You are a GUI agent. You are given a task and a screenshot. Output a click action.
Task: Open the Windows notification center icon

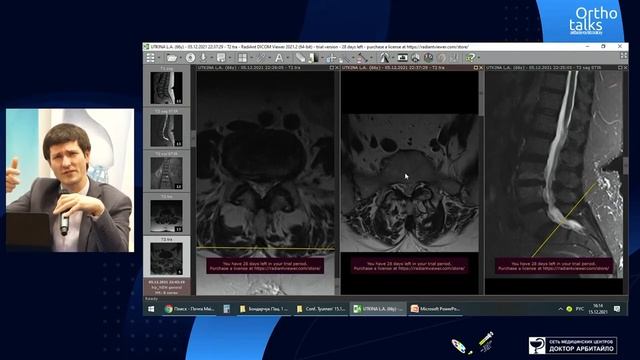[x=617, y=309]
